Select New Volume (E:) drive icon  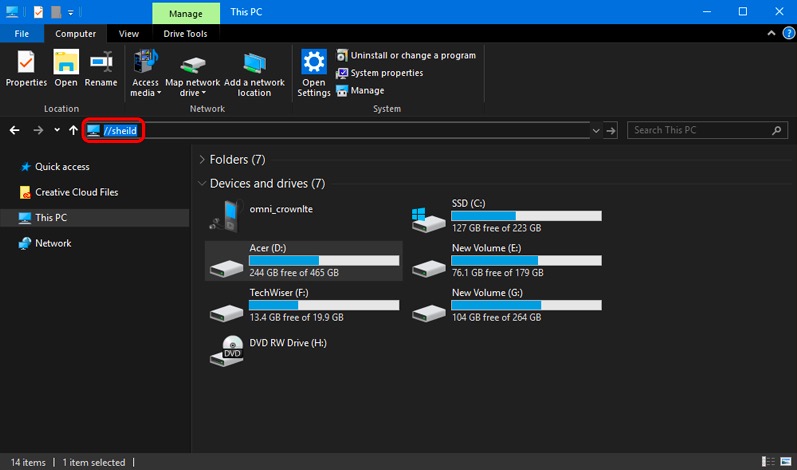[x=428, y=268]
